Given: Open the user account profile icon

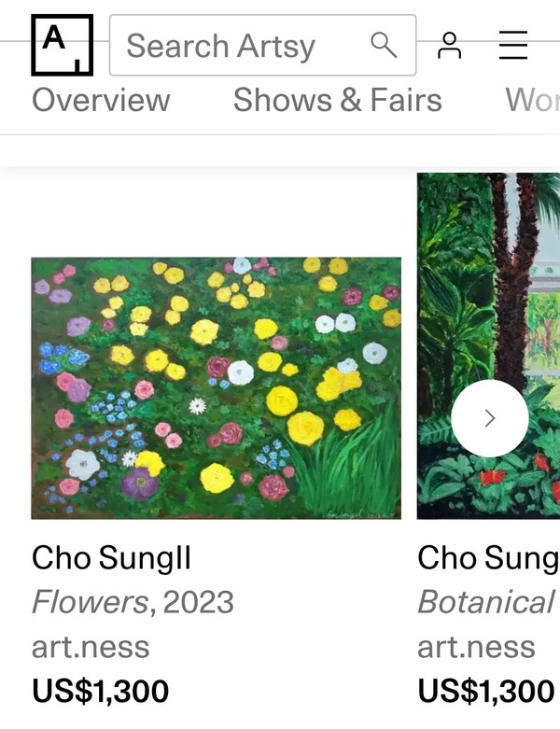Looking at the screenshot, I should 450,45.
